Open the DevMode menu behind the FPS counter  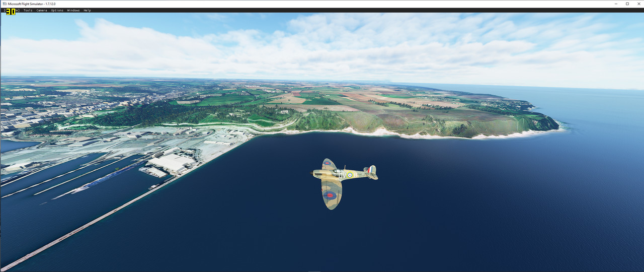click(x=12, y=10)
